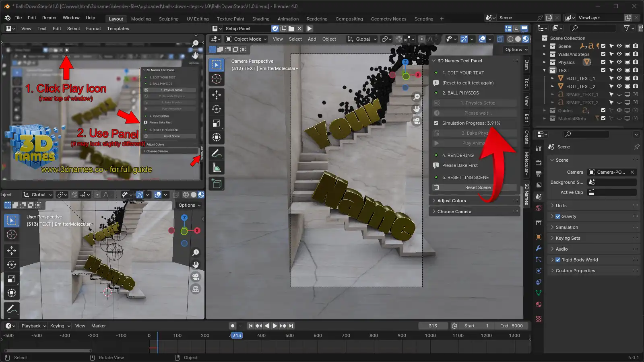
Task: Click the play icon beside Setup Panel
Action: [x=310, y=29]
